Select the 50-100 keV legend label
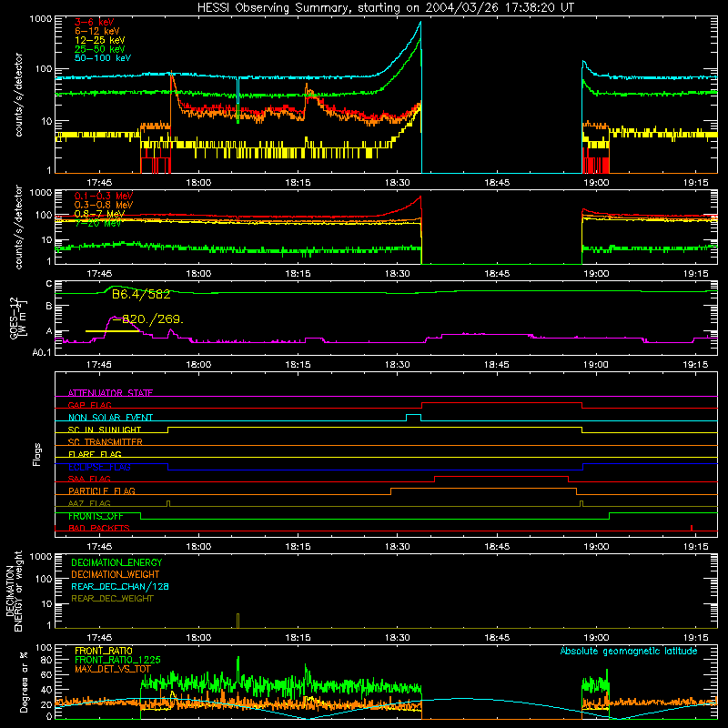This screenshot has height=728, width=728. pos(103,58)
